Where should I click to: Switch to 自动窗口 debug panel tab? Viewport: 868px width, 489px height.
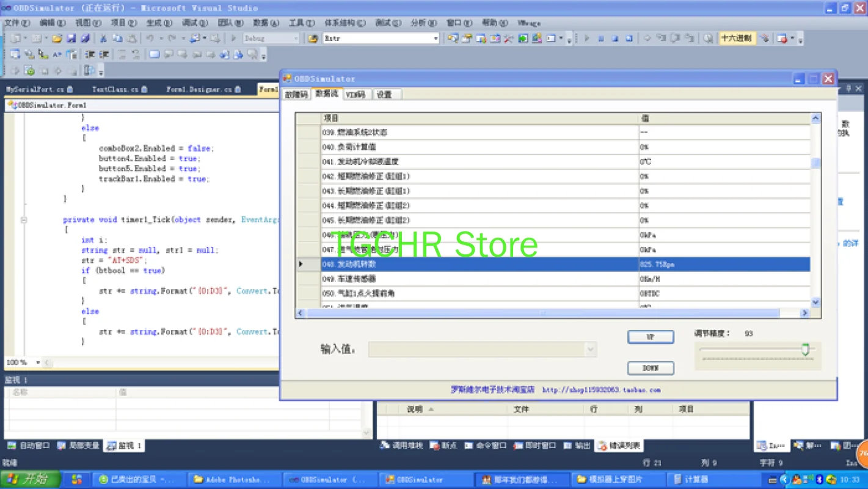pos(29,446)
